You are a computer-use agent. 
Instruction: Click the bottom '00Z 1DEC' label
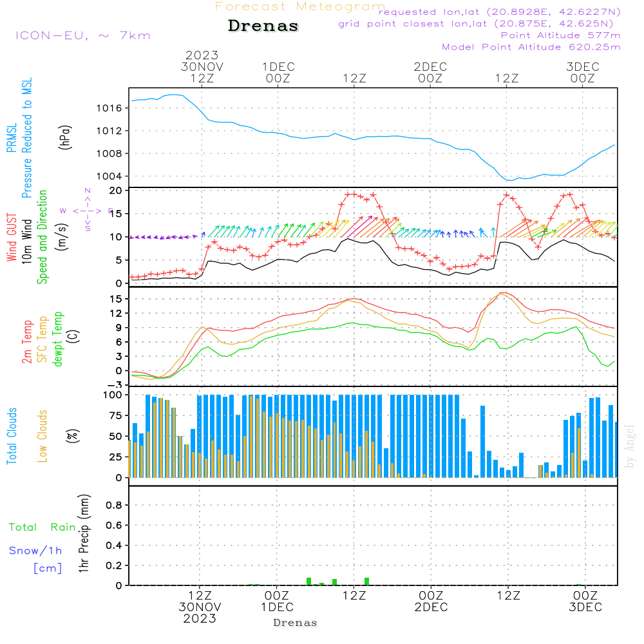pos(277,601)
